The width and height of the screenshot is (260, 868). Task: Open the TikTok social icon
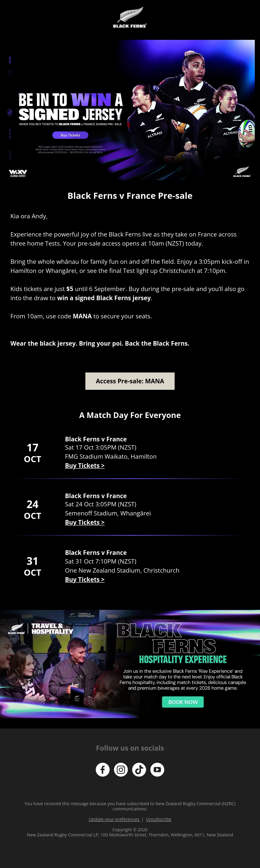(139, 770)
